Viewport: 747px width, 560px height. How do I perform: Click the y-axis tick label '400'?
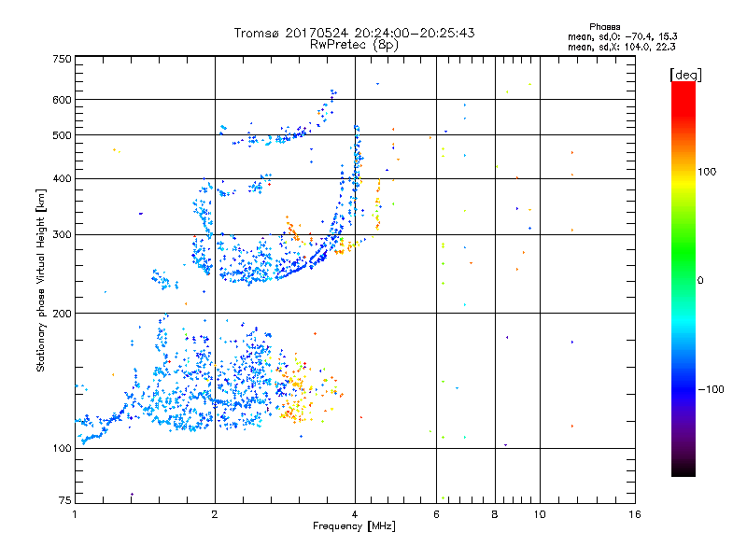click(62, 178)
